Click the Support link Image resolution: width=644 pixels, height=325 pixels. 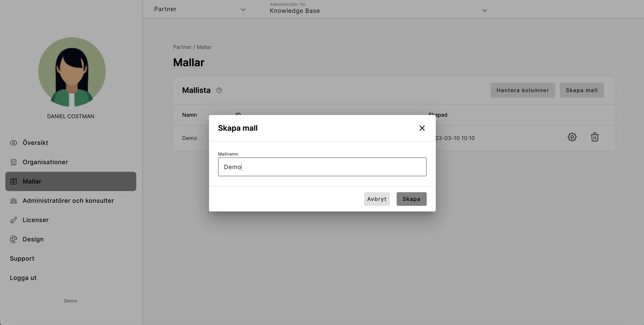coord(22,258)
